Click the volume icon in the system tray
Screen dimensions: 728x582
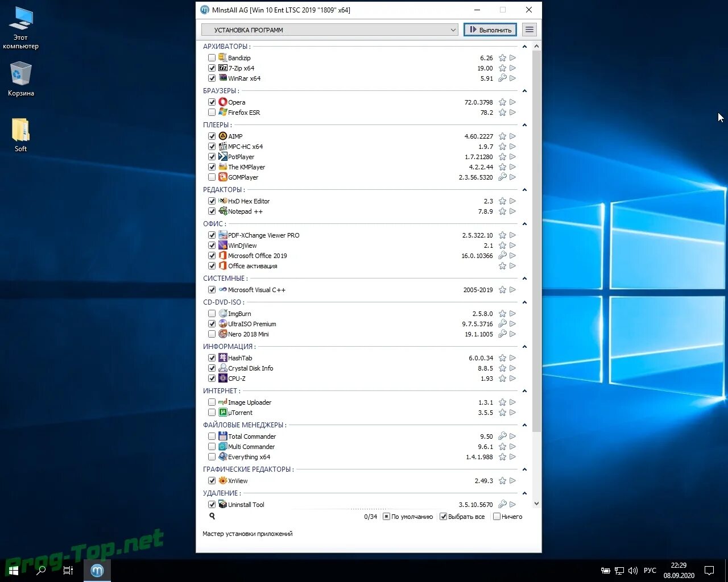(x=632, y=570)
